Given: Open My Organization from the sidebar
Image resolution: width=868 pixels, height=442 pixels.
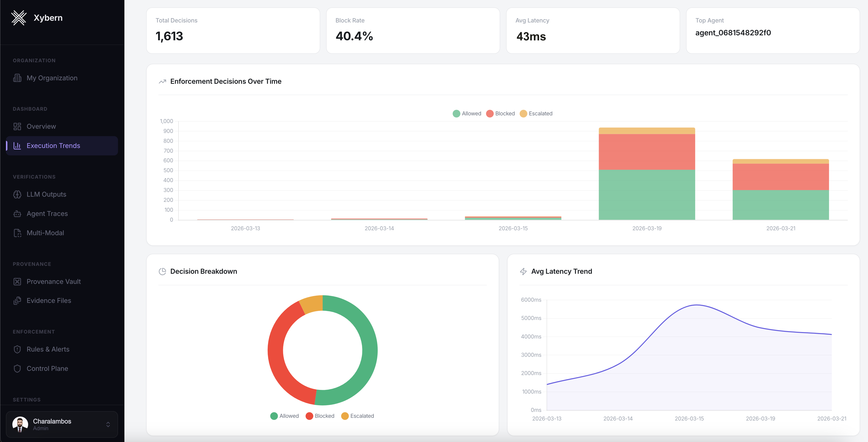Looking at the screenshot, I should point(52,78).
